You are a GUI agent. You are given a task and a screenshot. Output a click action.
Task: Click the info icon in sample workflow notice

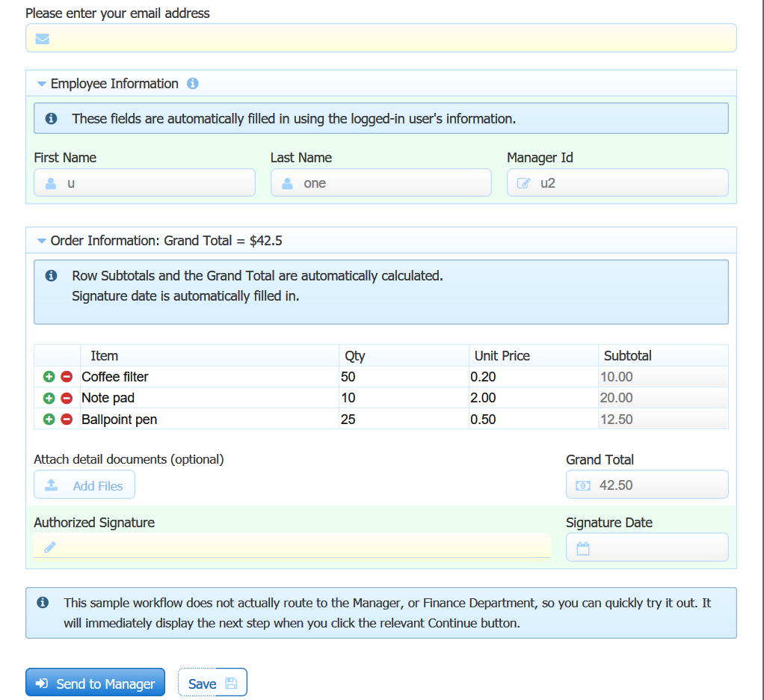43,603
